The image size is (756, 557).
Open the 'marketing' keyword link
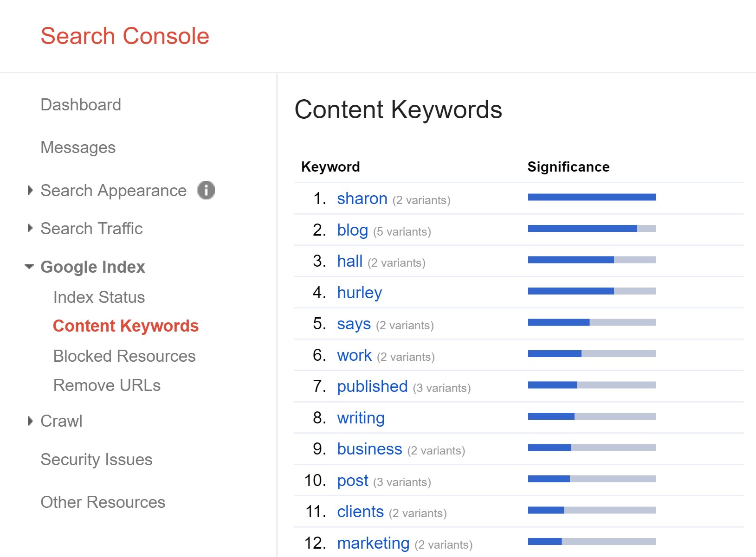point(373,543)
